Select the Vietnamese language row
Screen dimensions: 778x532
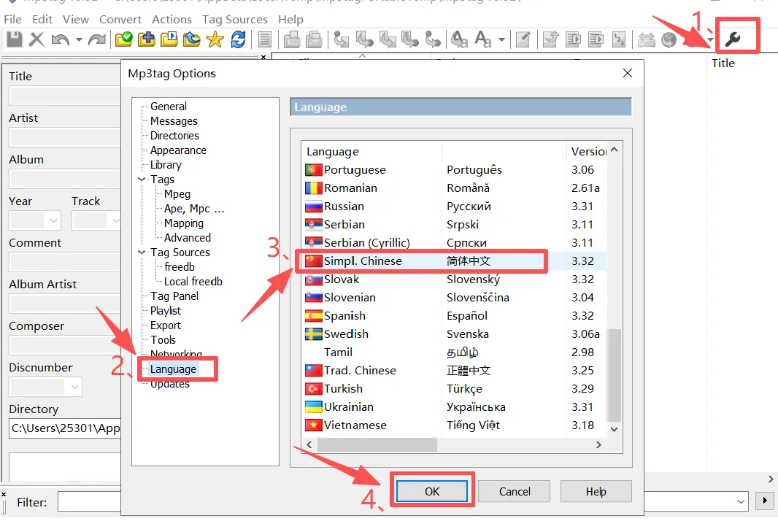(x=454, y=425)
